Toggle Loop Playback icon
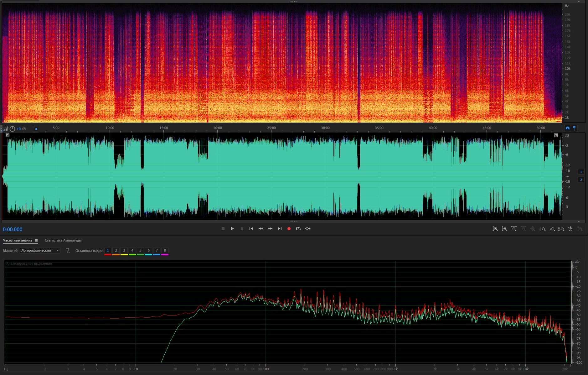The width and height of the screenshot is (588, 375). coord(298,229)
